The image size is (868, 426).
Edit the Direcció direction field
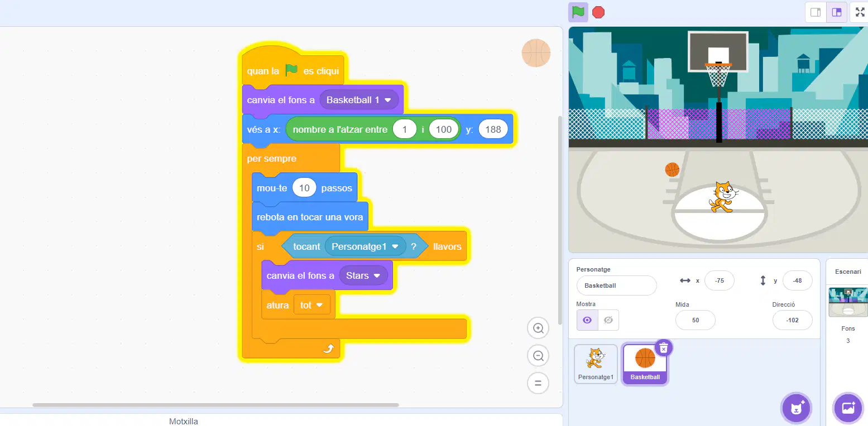tap(793, 320)
